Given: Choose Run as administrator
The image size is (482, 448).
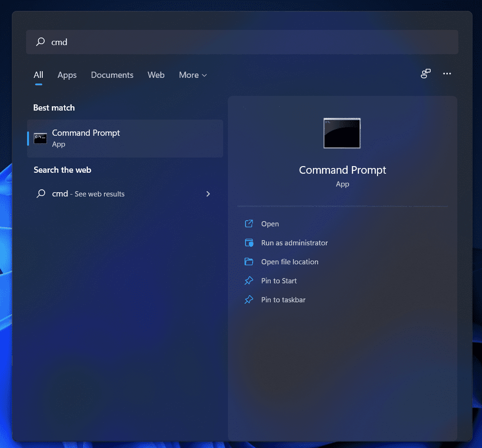Looking at the screenshot, I should [294, 243].
